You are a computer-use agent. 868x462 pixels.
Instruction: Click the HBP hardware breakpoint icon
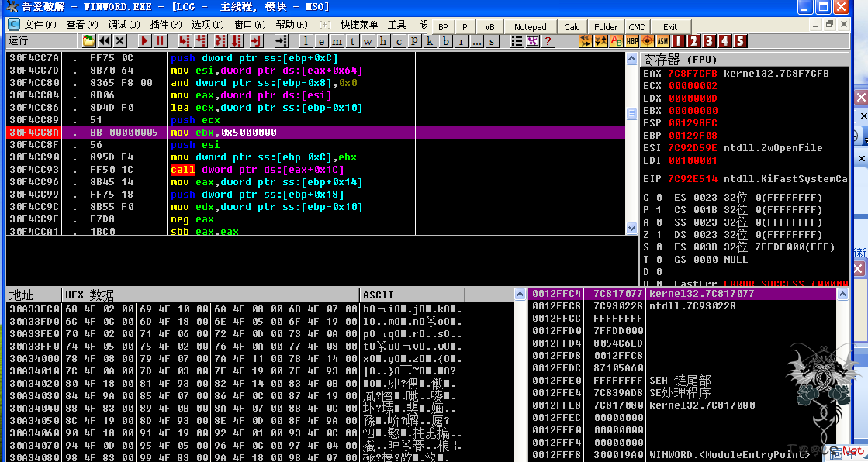[632, 41]
